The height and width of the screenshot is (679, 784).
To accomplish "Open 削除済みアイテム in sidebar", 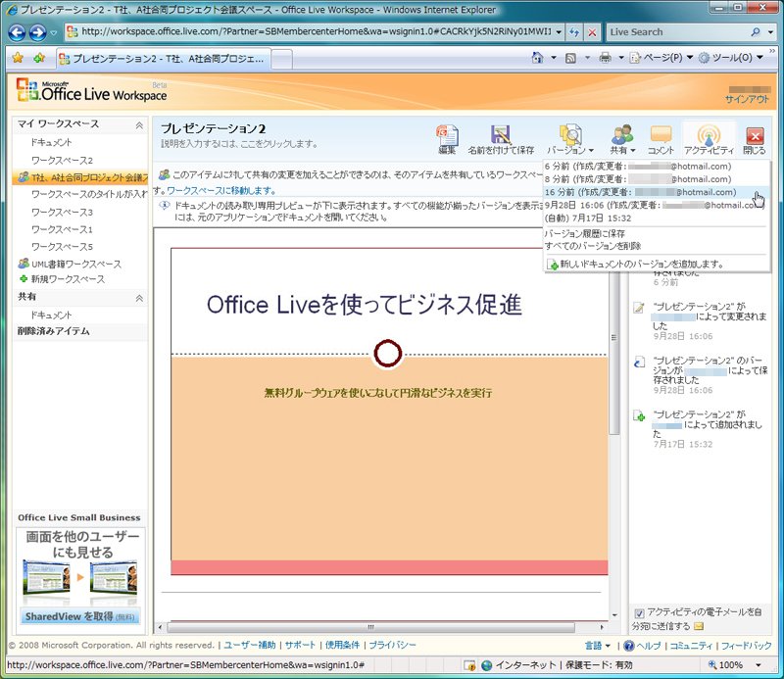I will point(54,331).
